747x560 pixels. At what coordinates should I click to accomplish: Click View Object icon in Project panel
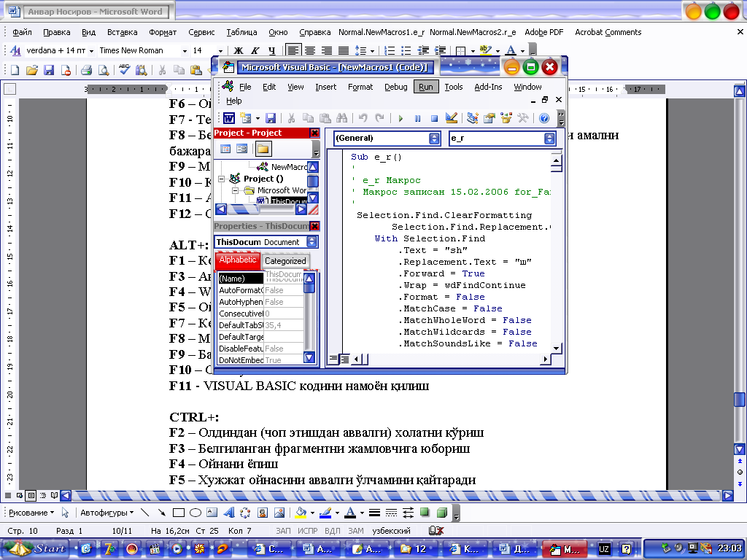pyautogui.click(x=242, y=149)
